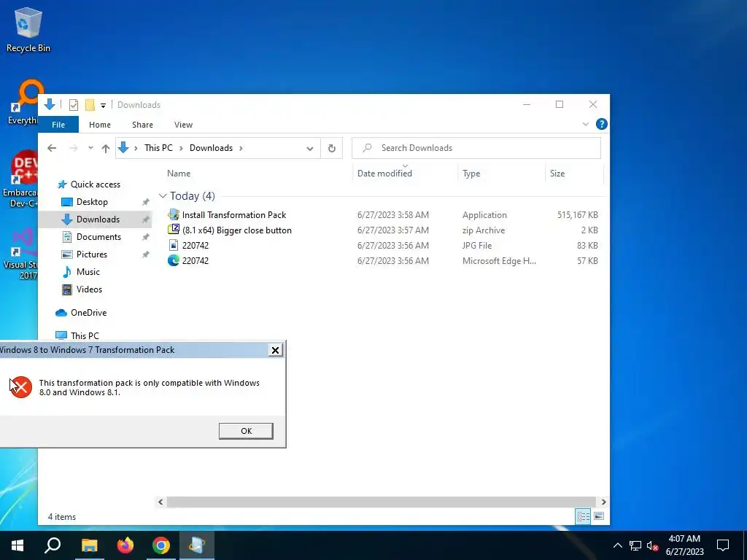Open the Windows Start menu
This screenshot has width=747, height=560.
(18, 545)
